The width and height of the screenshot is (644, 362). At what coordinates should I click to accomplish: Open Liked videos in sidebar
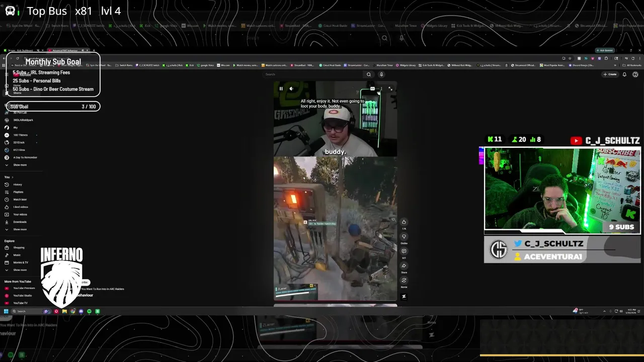(20, 207)
